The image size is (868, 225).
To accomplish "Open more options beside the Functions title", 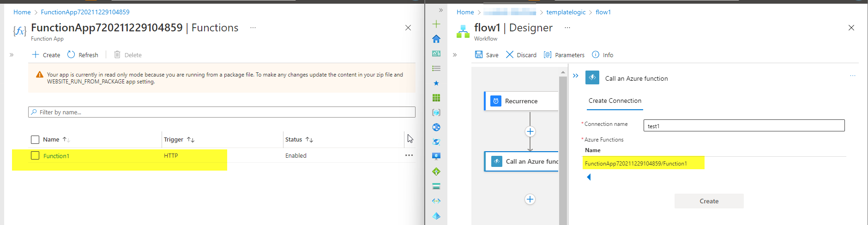I will pos(253,28).
